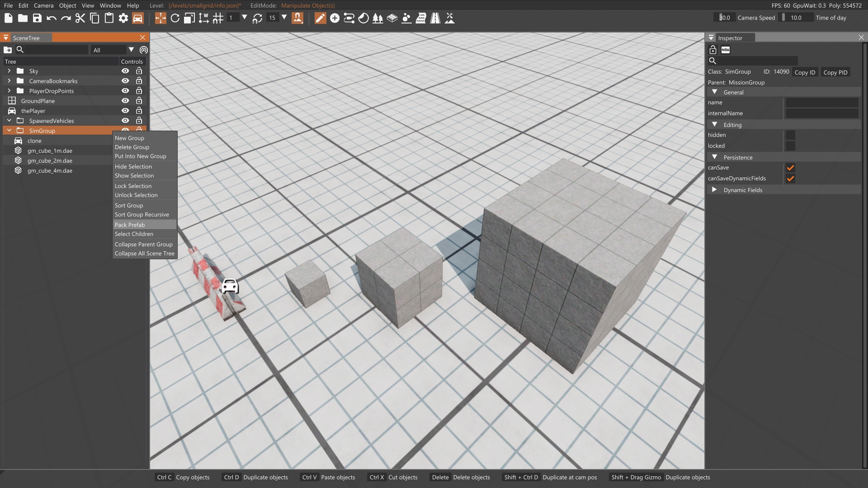This screenshot has height=488, width=868.
Task: Open a level with the folder icon
Action: coord(23,18)
